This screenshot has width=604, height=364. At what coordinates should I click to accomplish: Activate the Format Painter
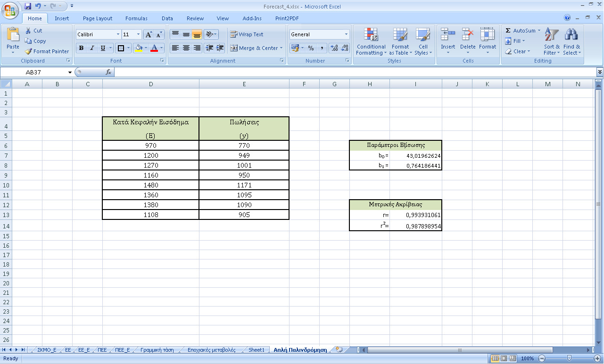click(x=47, y=51)
